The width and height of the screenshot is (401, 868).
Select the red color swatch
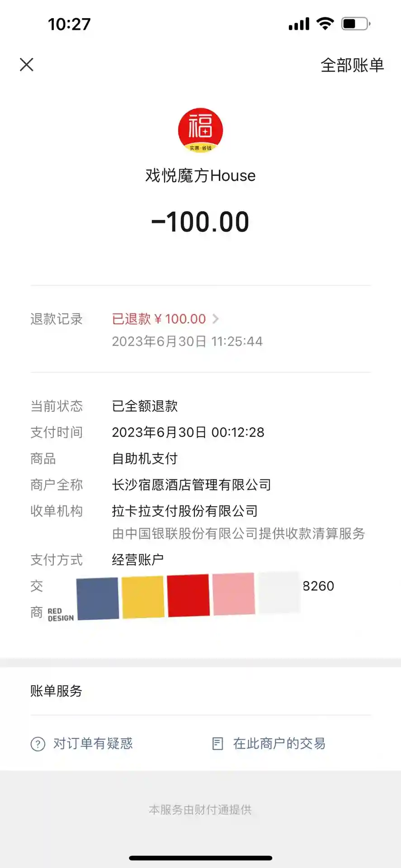click(188, 595)
